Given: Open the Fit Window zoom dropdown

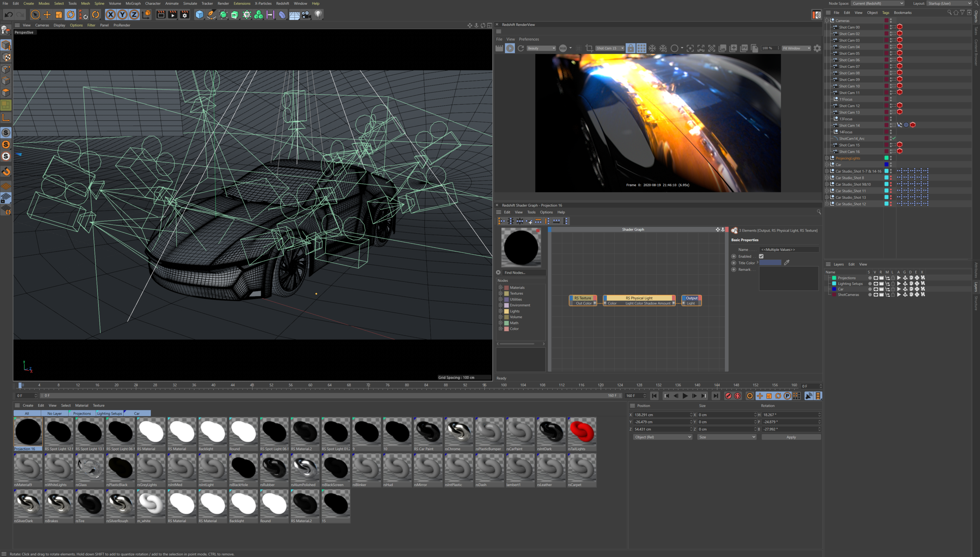Looking at the screenshot, I should 796,48.
